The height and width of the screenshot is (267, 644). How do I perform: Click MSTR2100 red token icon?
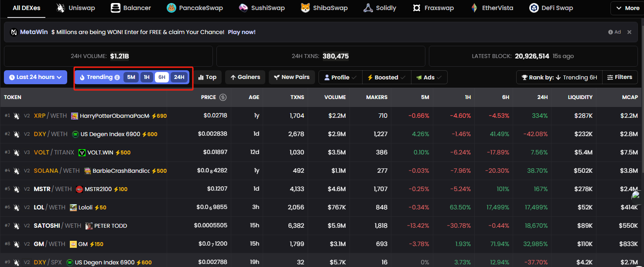click(79, 189)
